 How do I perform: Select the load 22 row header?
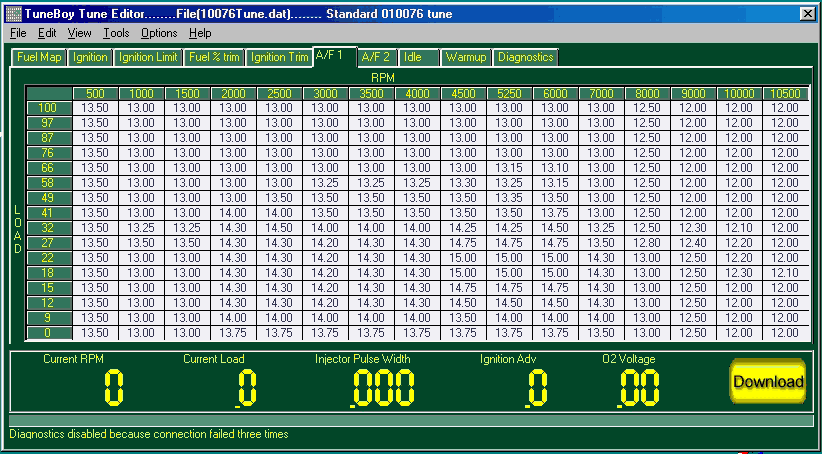(x=49, y=258)
